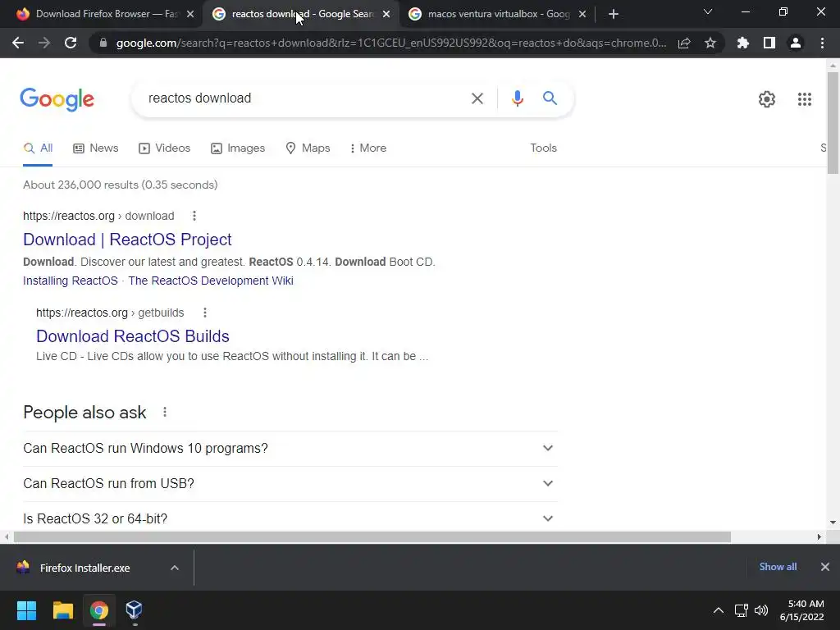The image size is (840, 630).
Task: Open the Chrome three-dot menu
Action: pos(822,43)
